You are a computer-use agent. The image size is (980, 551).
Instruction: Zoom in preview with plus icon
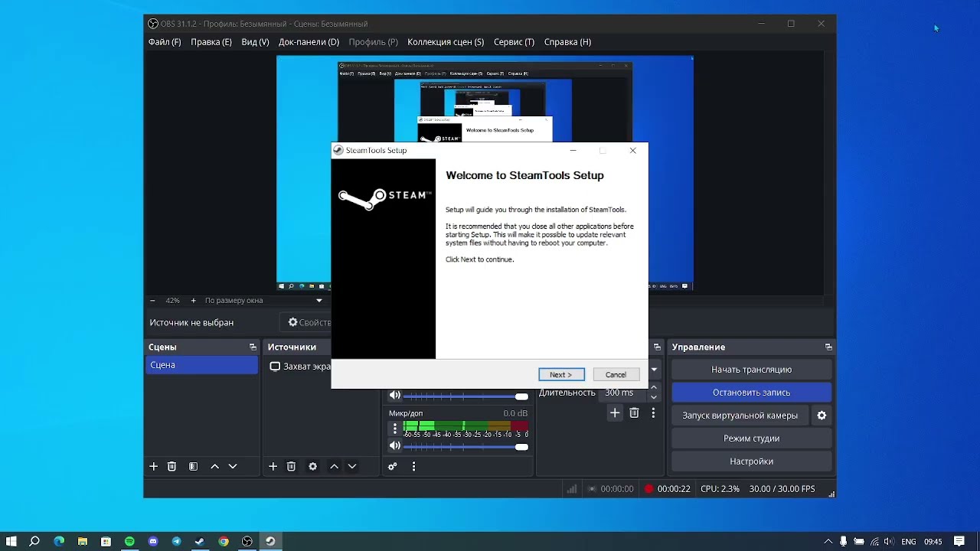(193, 301)
